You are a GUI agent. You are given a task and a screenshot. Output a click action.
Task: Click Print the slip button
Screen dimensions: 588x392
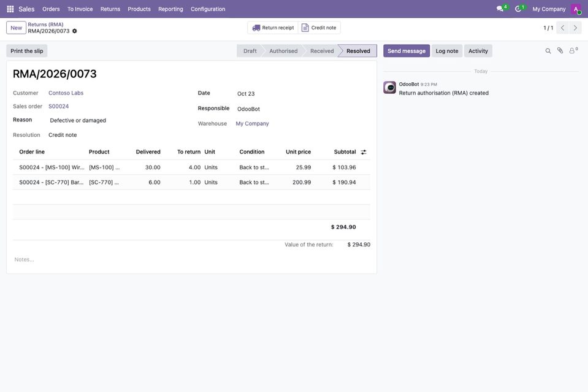pos(26,51)
